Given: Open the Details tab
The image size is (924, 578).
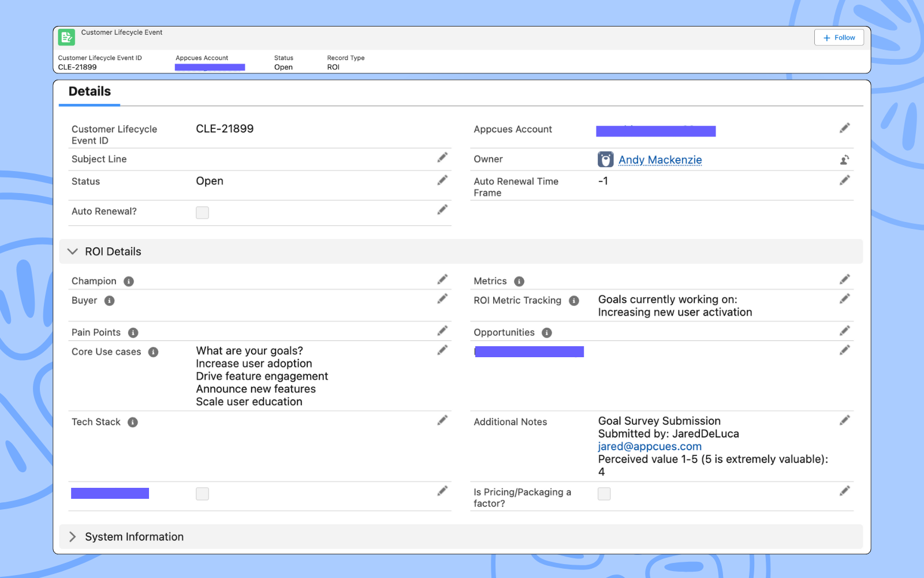Looking at the screenshot, I should (90, 92).
